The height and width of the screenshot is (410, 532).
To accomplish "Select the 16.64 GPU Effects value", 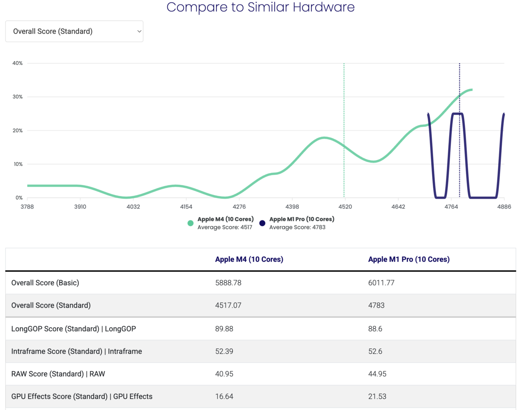I will [224, 397].
